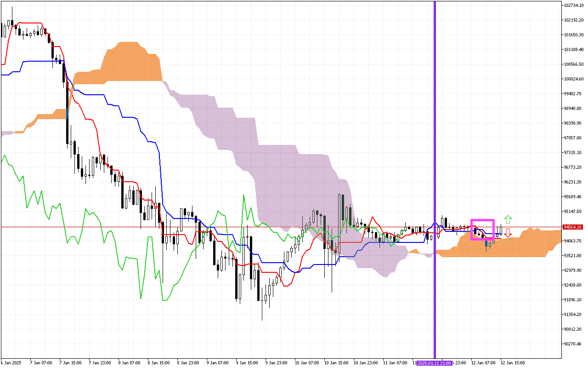The height and width of the screenshot is (368, 588).
Task: Click the red down arrow signal
Action: 508,233
